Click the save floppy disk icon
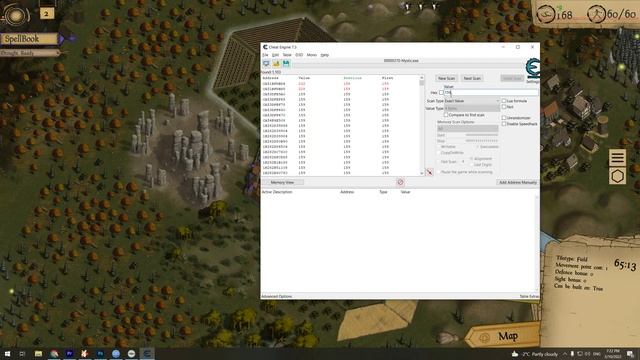Image resolution: width=640 pixels, height=360 pixels. [286, 64]
